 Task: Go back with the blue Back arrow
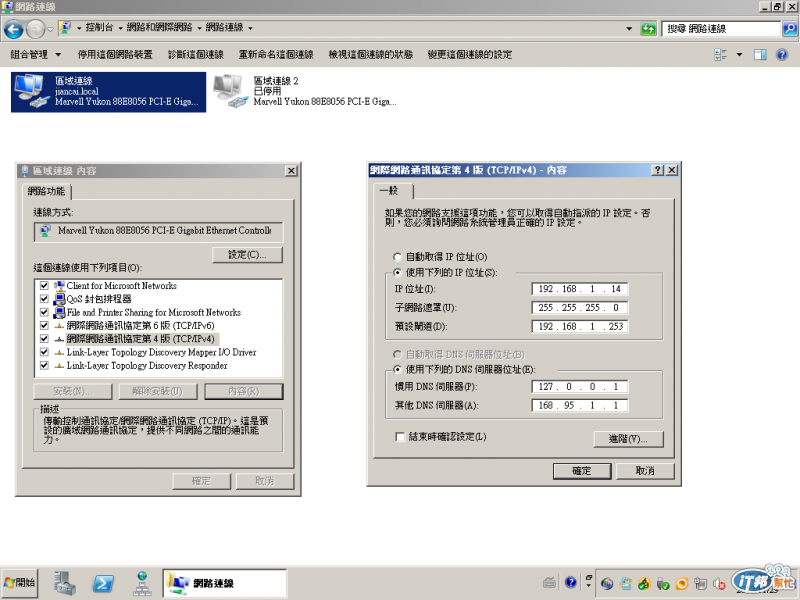13,29
